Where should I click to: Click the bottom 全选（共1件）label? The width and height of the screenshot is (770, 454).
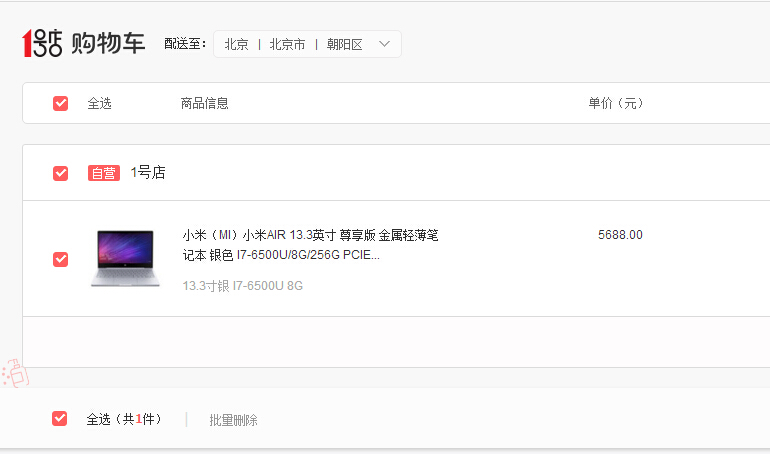pos(124,419)
